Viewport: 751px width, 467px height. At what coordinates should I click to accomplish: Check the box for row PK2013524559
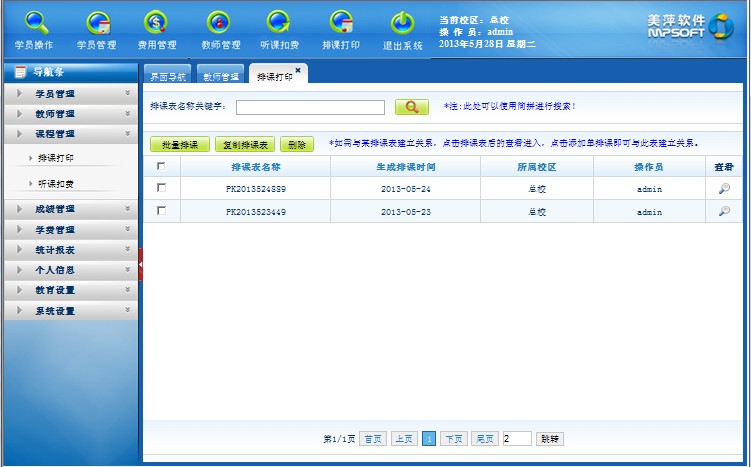(161, 188)
